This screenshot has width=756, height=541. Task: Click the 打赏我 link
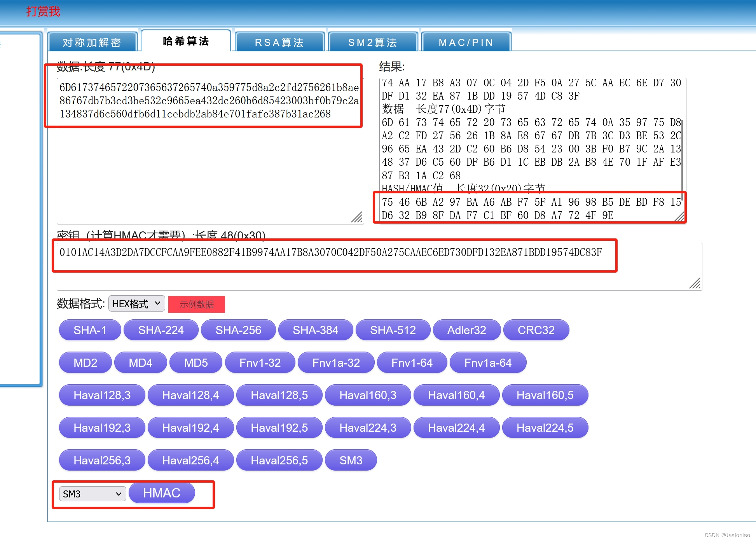[x=43, y=11]
